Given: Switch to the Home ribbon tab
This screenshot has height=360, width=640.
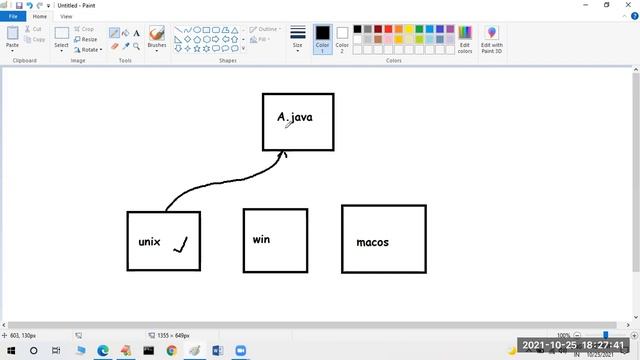Looking at the screenshot, I should 40,16.
